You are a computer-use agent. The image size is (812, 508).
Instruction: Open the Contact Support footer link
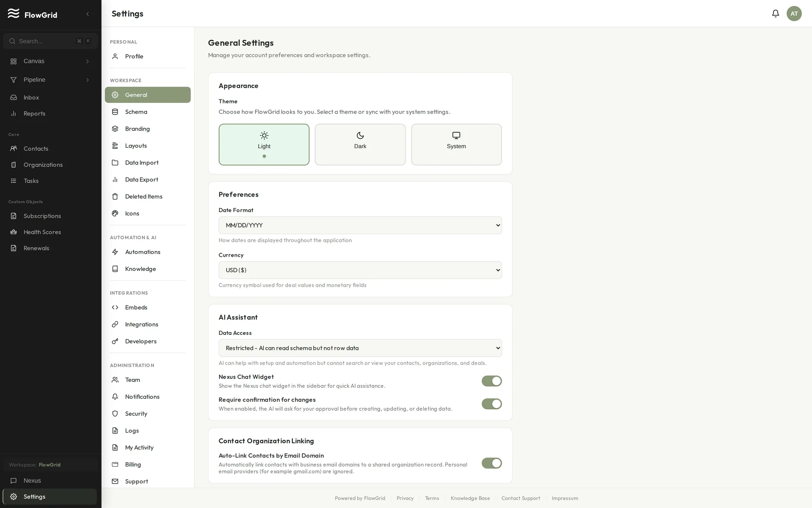click(x=521, y=498)
